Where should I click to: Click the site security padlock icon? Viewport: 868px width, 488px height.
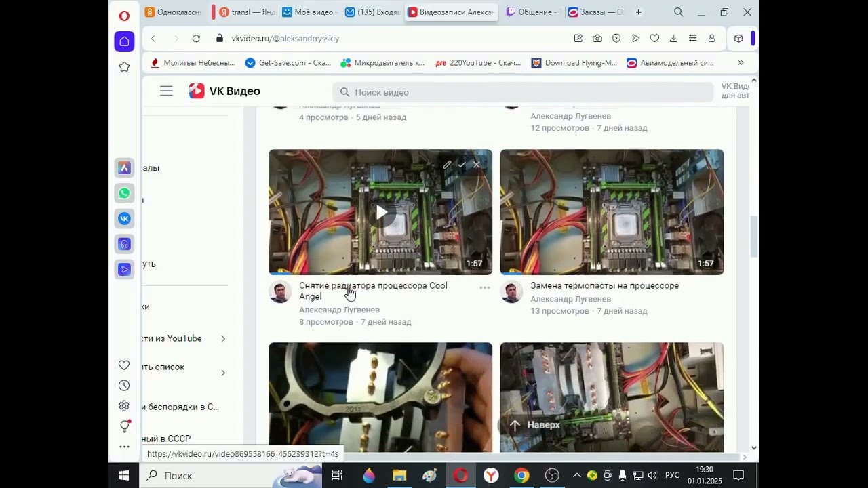(220, 39)
